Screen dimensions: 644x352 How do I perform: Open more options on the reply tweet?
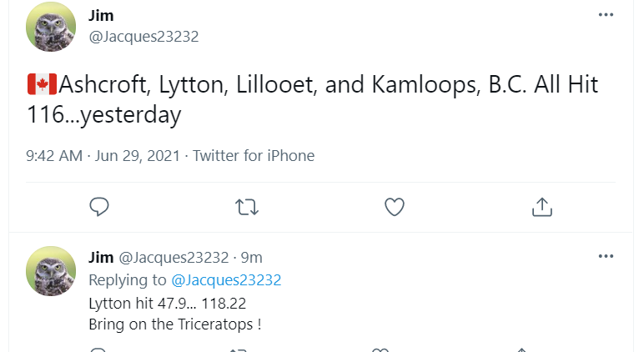(x=606, y=256)
